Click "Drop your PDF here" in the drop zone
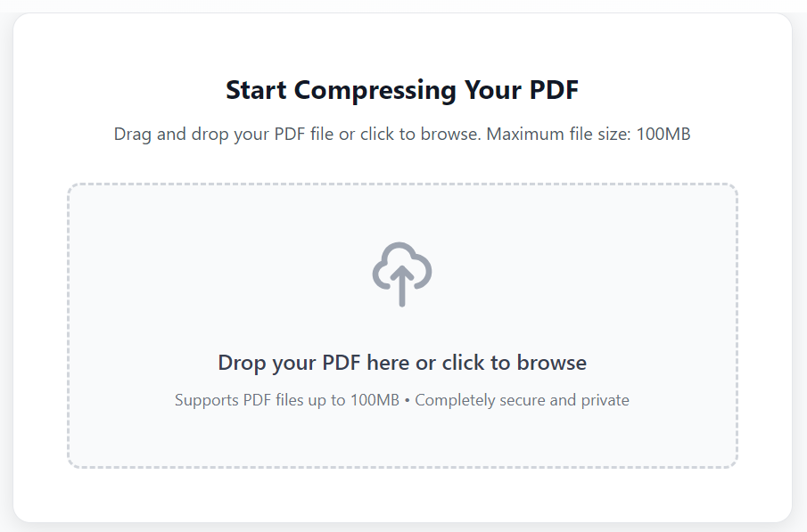The width and height of the screenshot is (807, 532). click(314, 363)
